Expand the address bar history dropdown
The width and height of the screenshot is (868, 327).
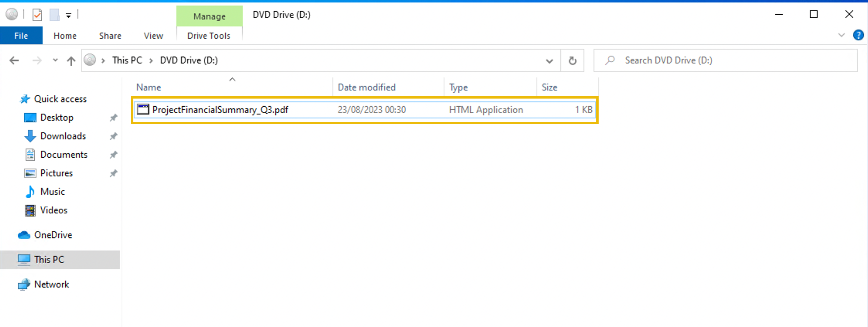[549, 61]
